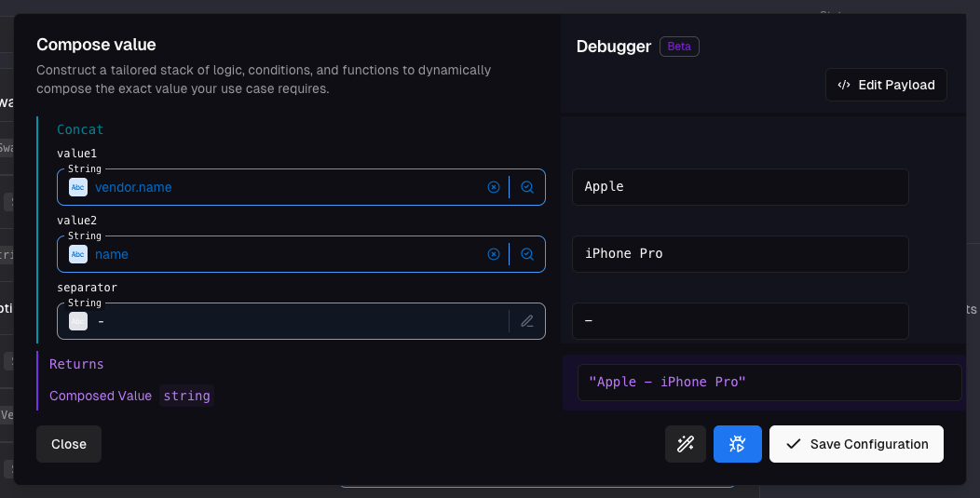The image size is (980, 498).
Task: Click the Composed Value label
Action: pos(101,396)
